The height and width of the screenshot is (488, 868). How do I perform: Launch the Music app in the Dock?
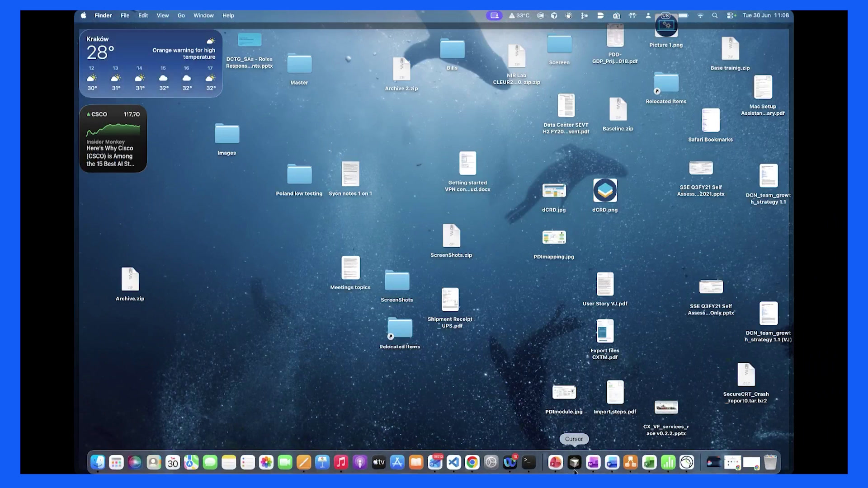341,462
